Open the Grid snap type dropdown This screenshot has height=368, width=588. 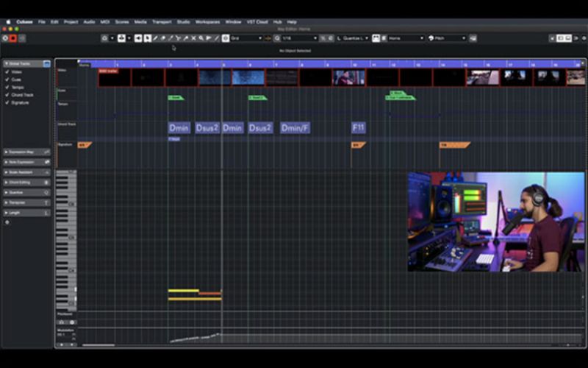(245, 38)
